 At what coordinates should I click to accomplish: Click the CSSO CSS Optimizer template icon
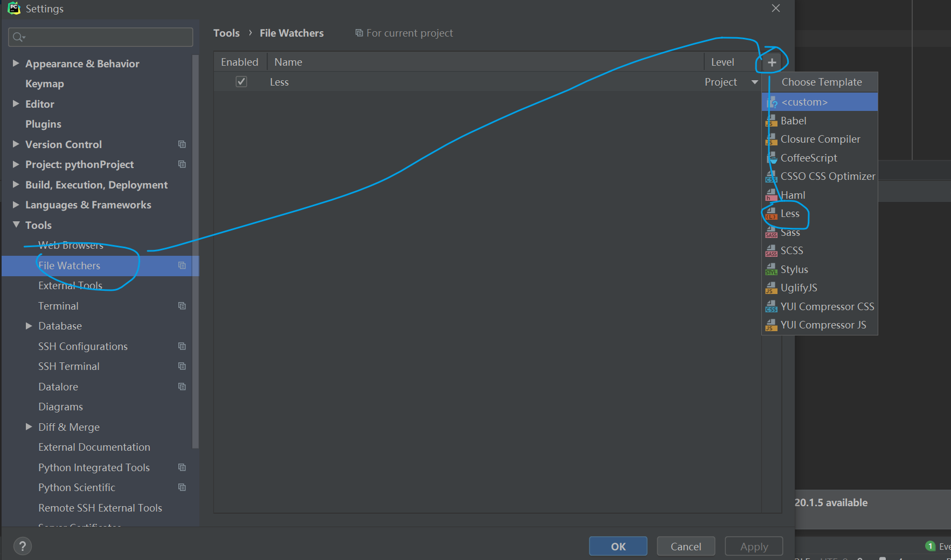click(772, 177)
